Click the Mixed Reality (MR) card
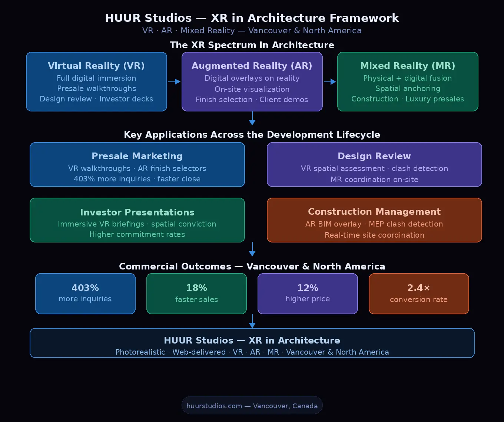This screenshot has width=504, height=422. click(408, 81)
